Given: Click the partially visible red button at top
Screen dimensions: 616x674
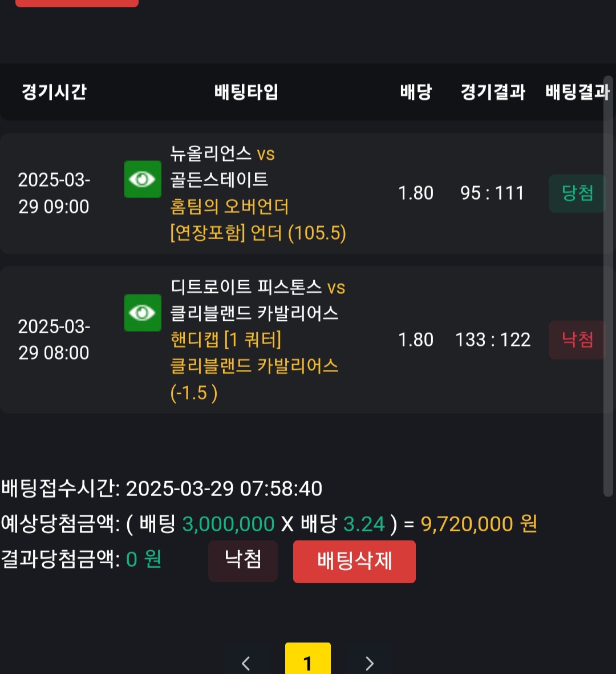Looking at the screenshot, I should (x=77, y=3).
